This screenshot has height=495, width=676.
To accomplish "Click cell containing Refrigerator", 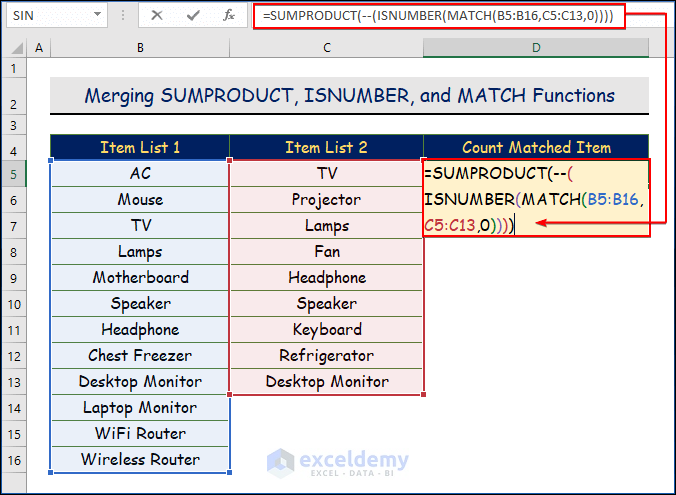I will tap(326, 355).
